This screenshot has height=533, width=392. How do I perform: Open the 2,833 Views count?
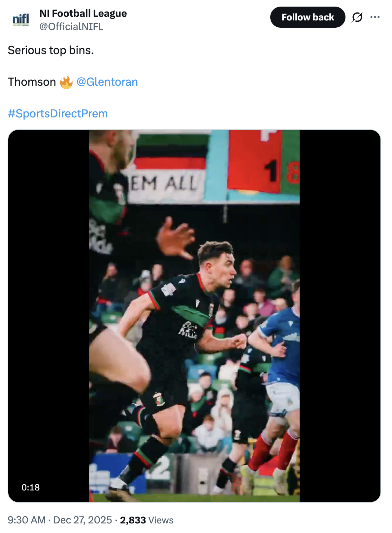coord(147,520)
